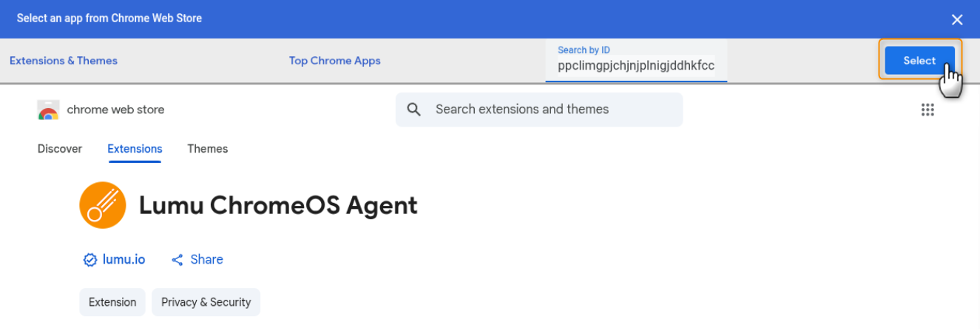Click the Chrome Web Store rainbow logo
The height and width of the screenshot is (334, 980).
48,110
